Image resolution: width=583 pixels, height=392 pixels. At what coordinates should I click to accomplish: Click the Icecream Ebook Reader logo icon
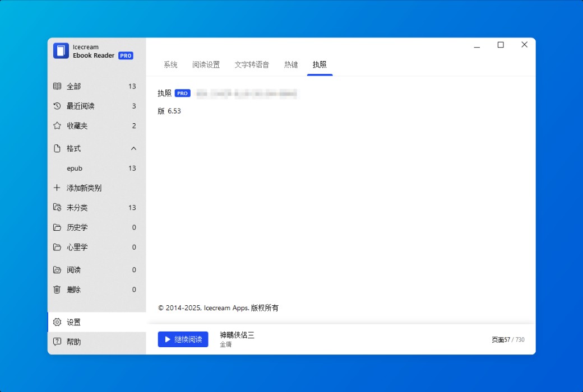(60, 50)
